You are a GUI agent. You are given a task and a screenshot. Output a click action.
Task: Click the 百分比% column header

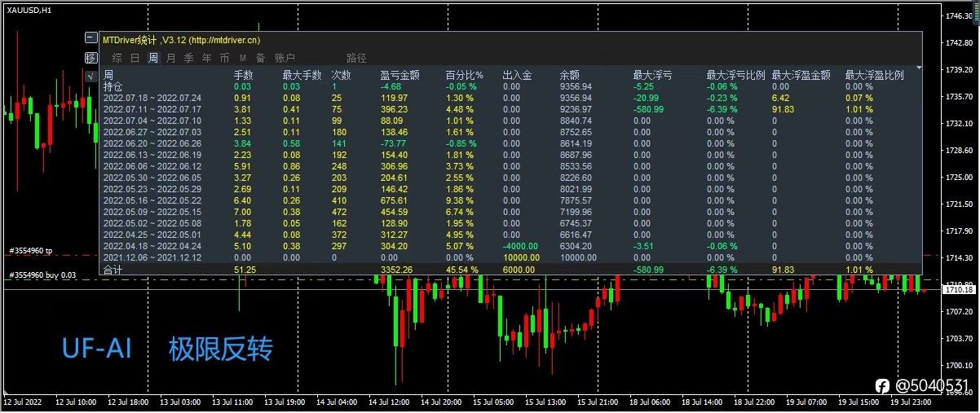point(465,75)
